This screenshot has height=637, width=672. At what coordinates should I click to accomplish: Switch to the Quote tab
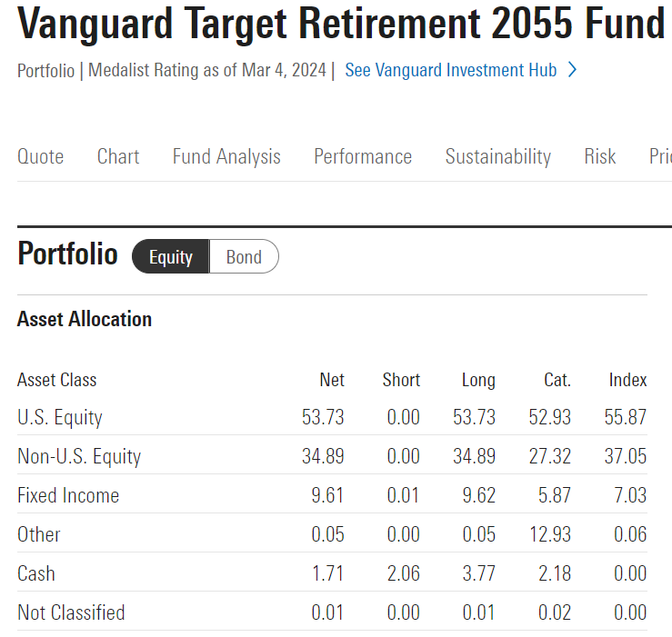pyautogui.click(x=41, y=156)
